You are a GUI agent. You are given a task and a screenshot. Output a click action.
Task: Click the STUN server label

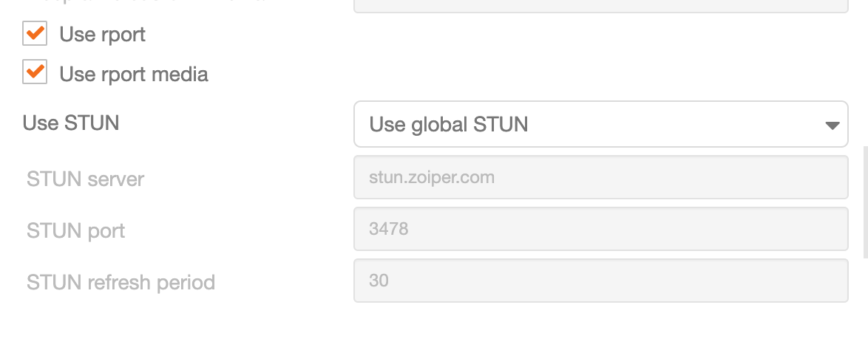[85, 179]
